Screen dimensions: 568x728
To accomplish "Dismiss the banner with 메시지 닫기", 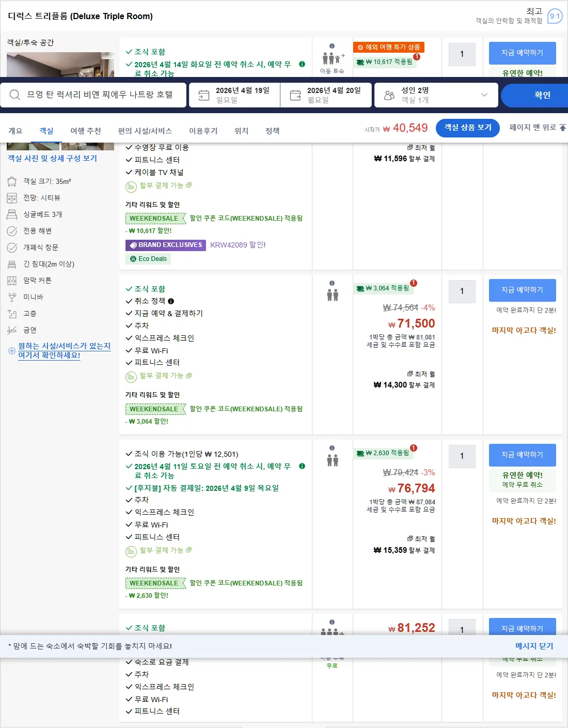I will click(x=534, y=646).
